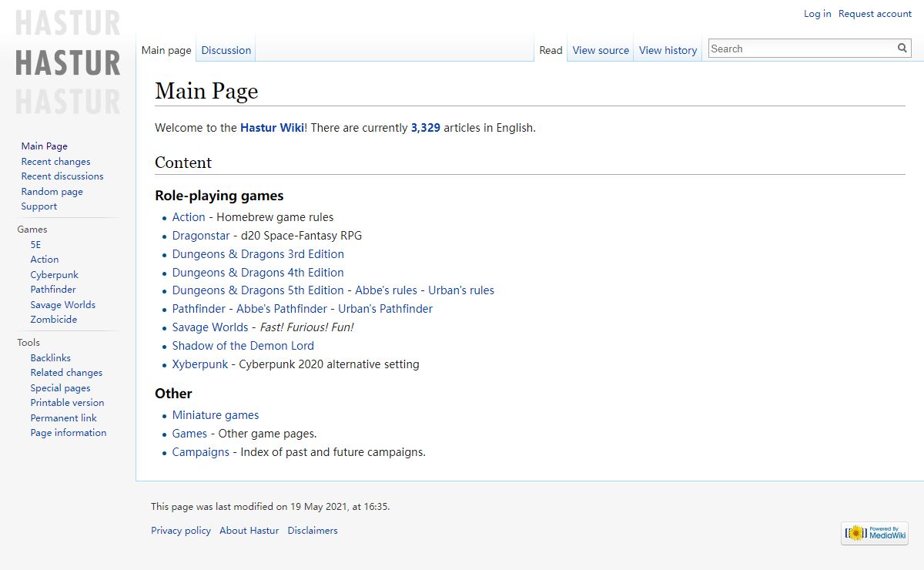924x570 pixels.
Task: Open Dungeons & Dragons 3rd Edition
Action: [x=258, y=254]
